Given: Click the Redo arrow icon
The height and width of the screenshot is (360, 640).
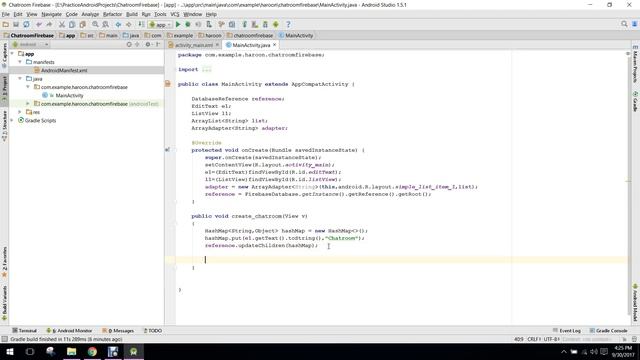Looking at the screenshot, I should click(49, 24).
